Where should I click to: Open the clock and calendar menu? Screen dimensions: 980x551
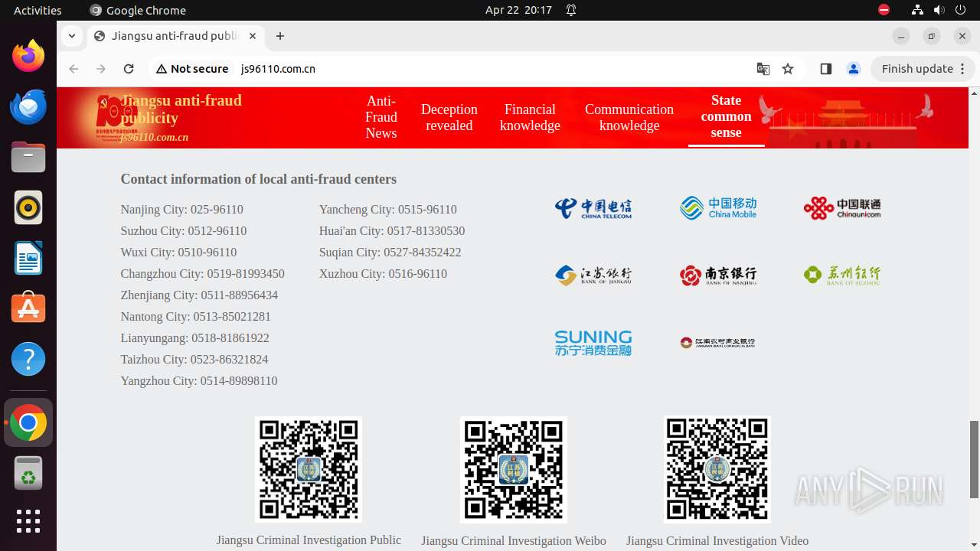point(518,10)
